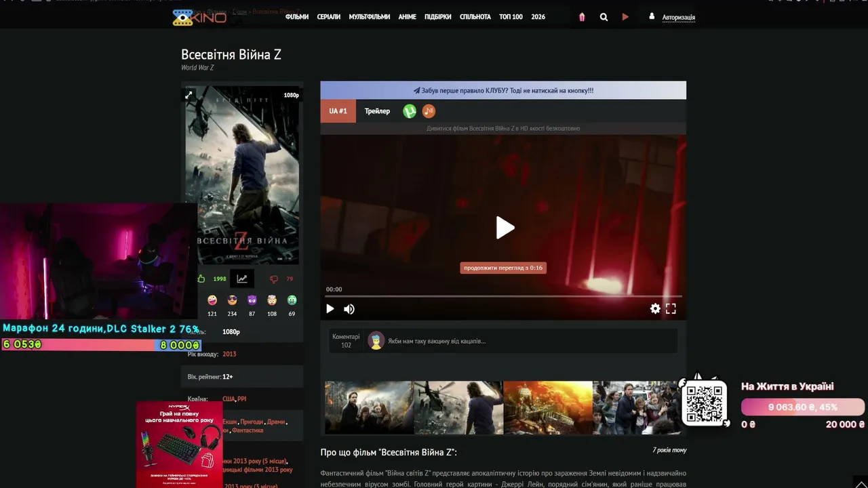The height and width of the screenshot is (488, 868).
Task: Click the user profile icon
Action: coord(652,16)
